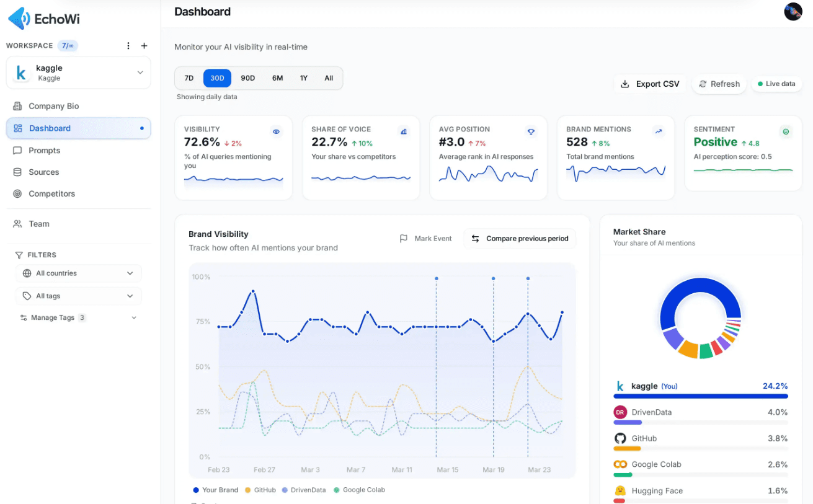Open the user profile avatar

[x=793, y=12]
